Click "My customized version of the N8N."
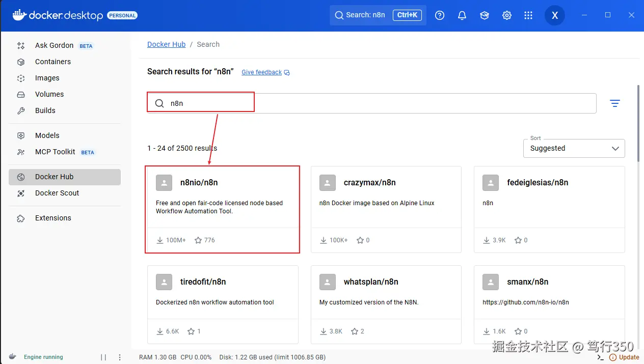This screenshot has height=364, width=644. [x=369, y=302]
